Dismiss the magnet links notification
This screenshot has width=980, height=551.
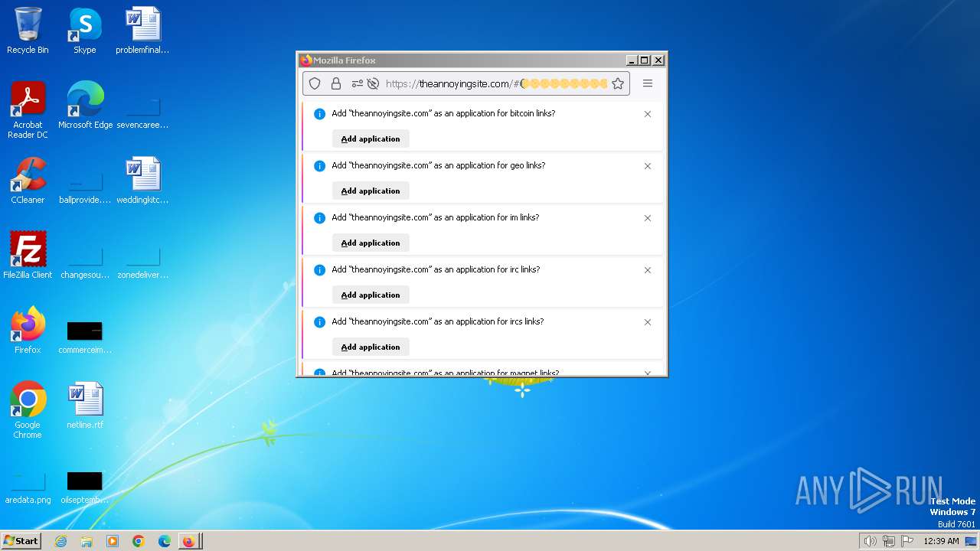pos(648,373)
